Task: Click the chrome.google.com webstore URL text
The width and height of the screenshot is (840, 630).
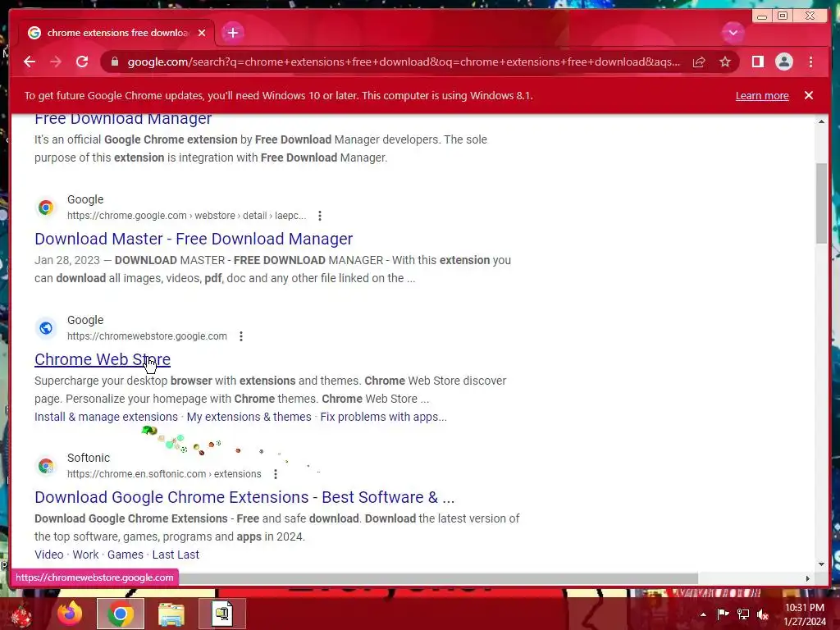Action: point(187,216)
